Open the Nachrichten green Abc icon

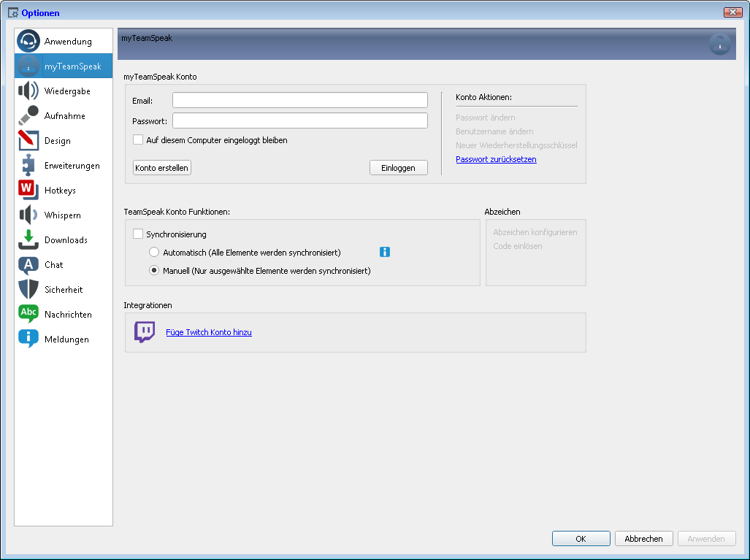click(28, 314)
